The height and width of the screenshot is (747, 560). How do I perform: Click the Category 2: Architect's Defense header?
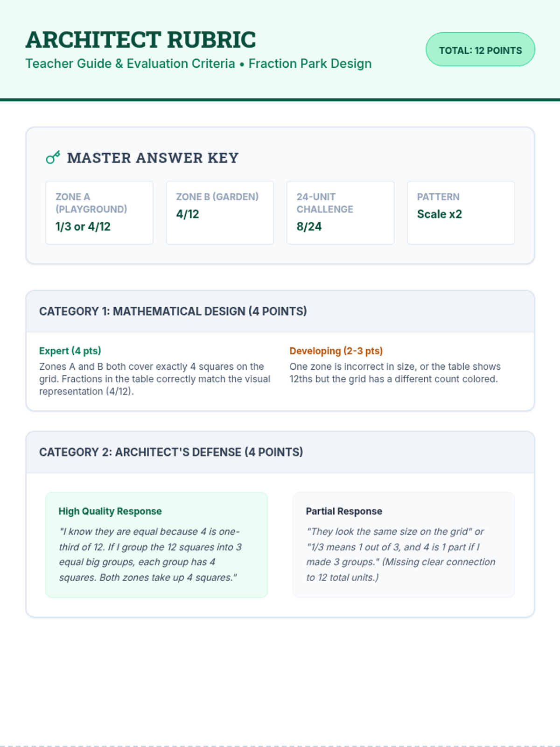point(171,452)
